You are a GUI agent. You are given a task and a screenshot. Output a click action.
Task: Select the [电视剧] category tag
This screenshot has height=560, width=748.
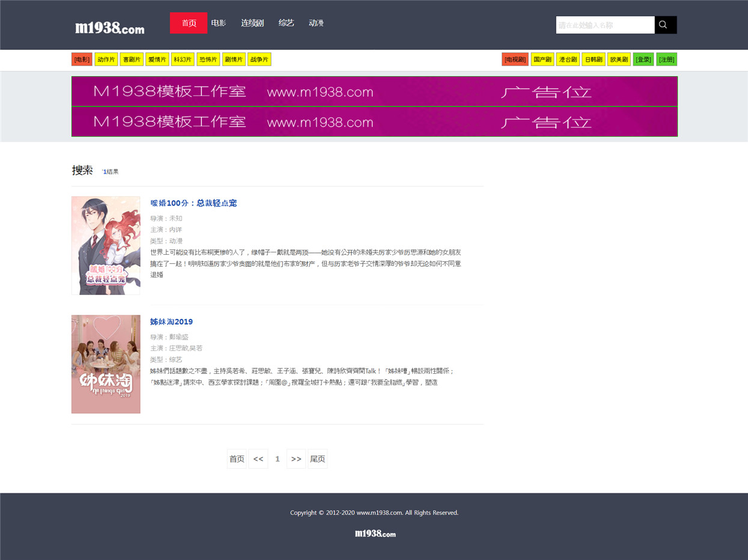[x=515, y=59]
